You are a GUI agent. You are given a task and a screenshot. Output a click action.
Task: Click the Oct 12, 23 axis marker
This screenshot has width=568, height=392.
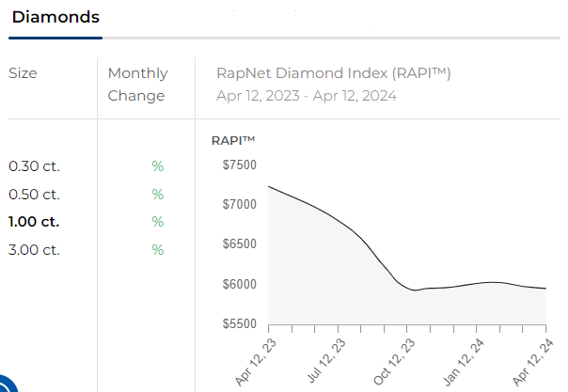click(x=394, y=361)
